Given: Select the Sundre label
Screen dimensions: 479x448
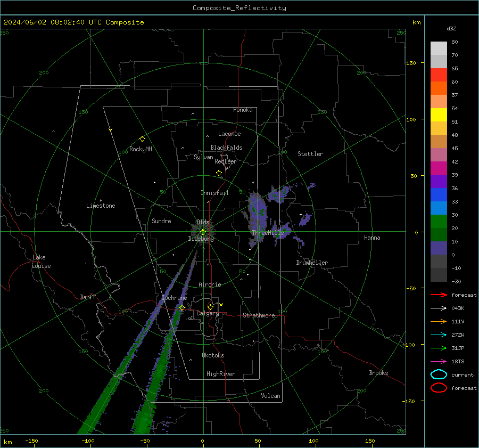Looking at the screenshot, I should click(x=161, y=221).
